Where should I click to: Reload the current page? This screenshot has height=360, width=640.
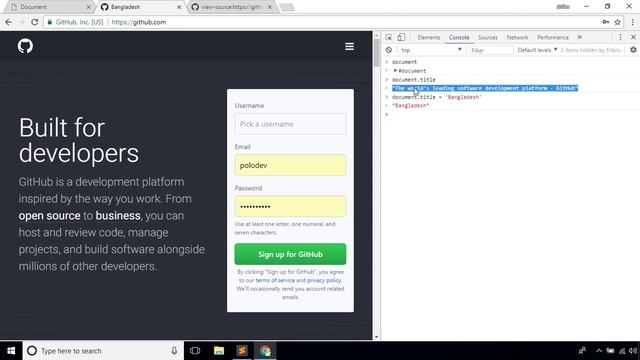(x=35, y=22)
